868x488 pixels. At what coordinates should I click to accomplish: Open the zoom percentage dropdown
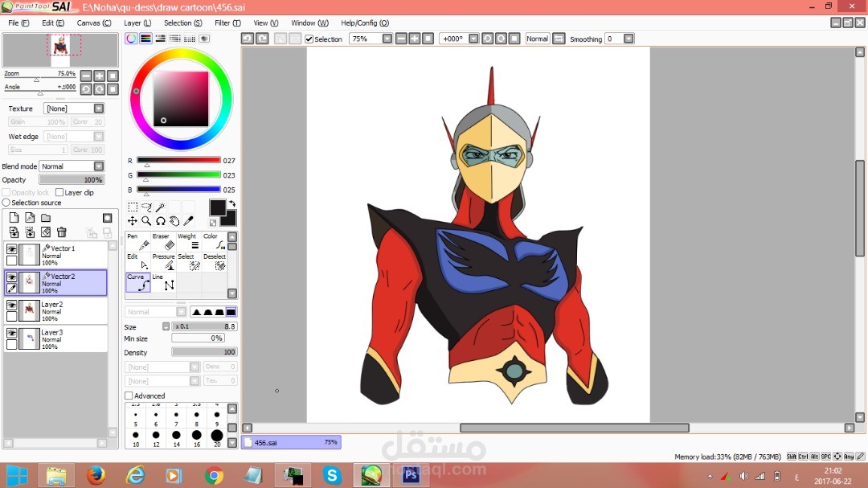(x=387, y=39)
